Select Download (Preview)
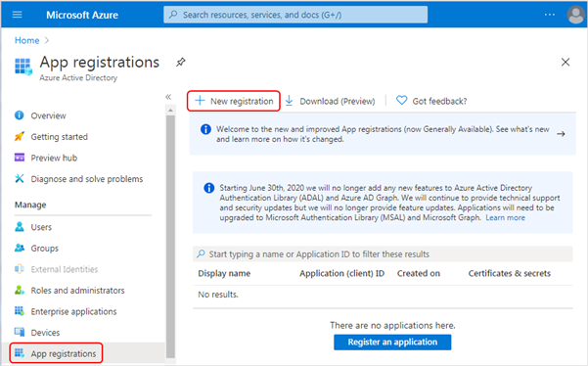This screenshot has width=588, height=366. 338,101
